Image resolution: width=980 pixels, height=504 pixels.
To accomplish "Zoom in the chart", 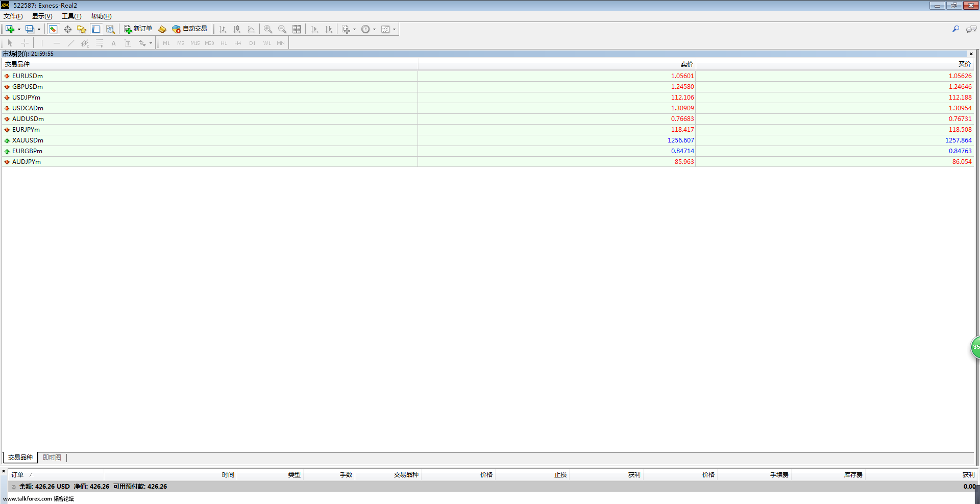I will [268, 29].
